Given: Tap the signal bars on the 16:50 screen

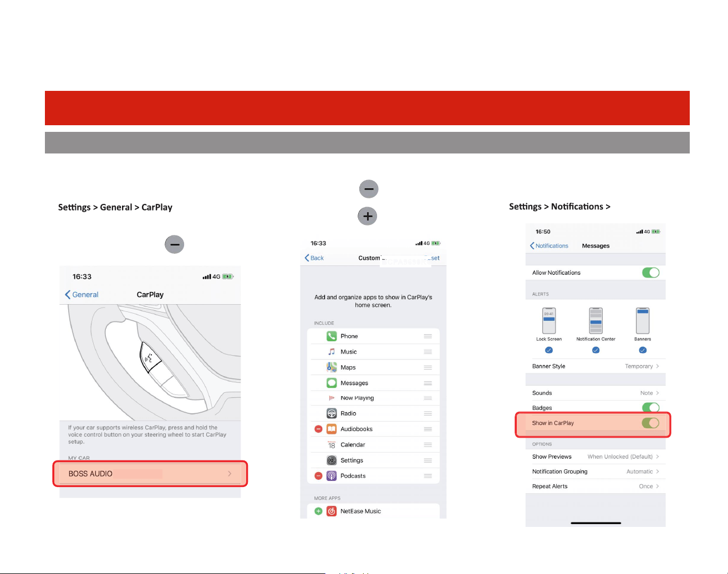Looking at the screenshot, I should coord(639,232).
